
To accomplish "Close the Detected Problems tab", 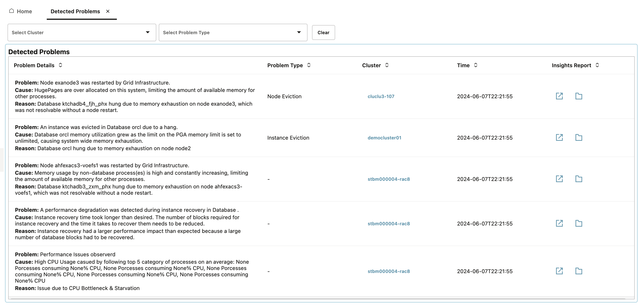I will 108,11.
